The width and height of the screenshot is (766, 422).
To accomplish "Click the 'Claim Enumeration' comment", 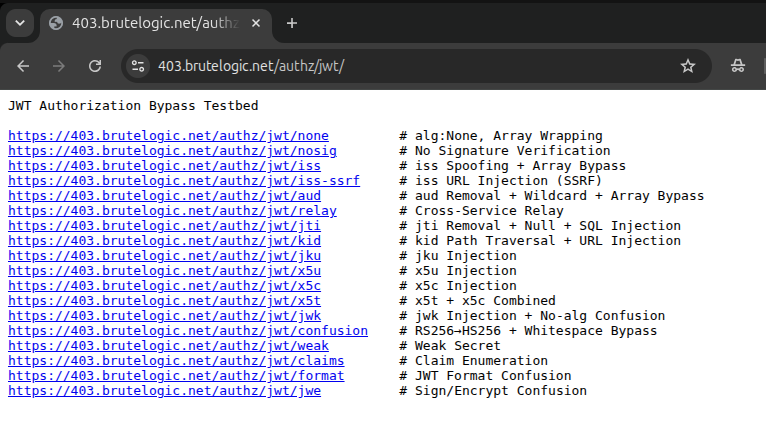I will point(481,361).
